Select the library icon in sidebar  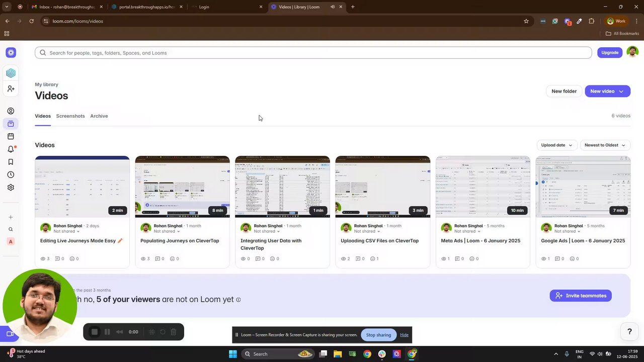coord(11,124)
